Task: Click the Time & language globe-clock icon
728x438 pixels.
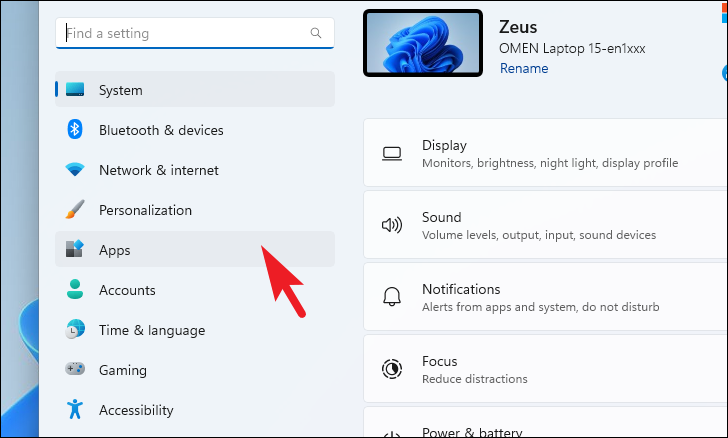Action: coord(75,329)
